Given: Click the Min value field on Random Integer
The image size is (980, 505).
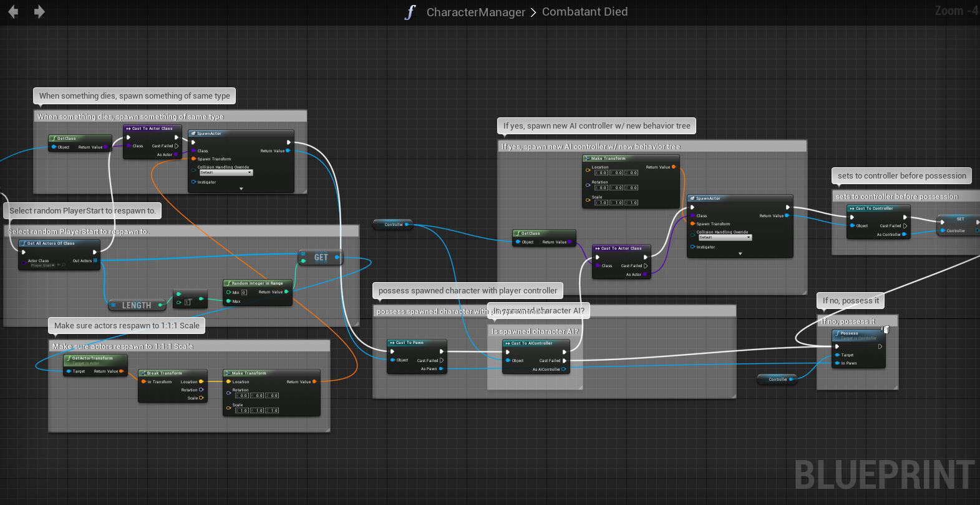Looking at the screenshot, I should tap(244, 292).
